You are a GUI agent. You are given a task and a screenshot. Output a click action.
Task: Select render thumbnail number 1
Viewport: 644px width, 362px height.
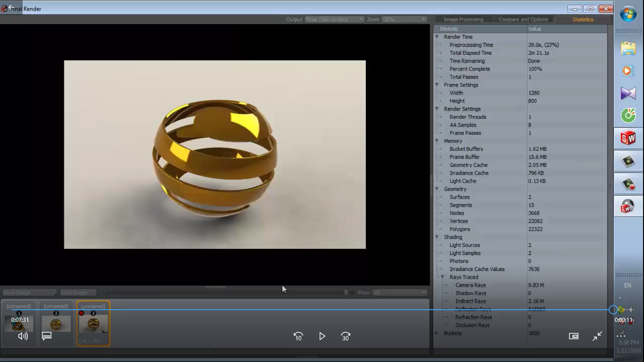coord(19,323)
